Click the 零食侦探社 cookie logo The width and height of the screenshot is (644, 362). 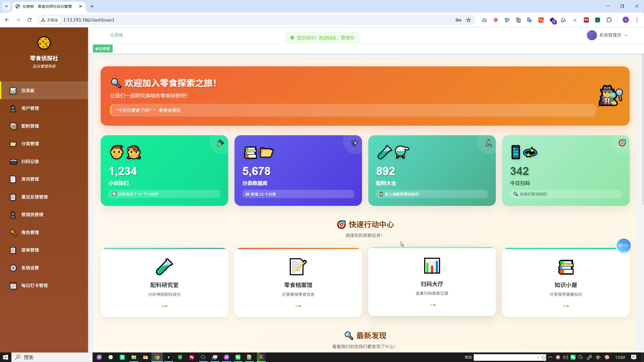[x=44, y=43]
